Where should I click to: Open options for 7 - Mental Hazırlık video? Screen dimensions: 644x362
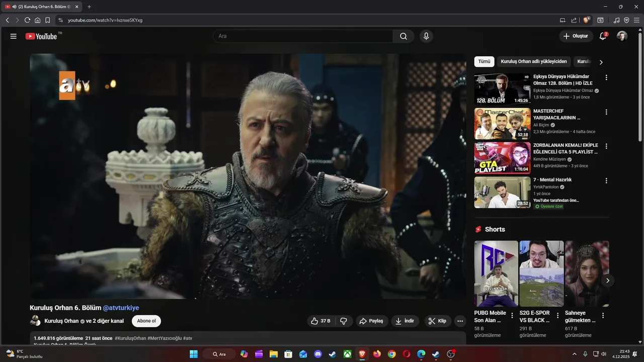coord(606,180)
